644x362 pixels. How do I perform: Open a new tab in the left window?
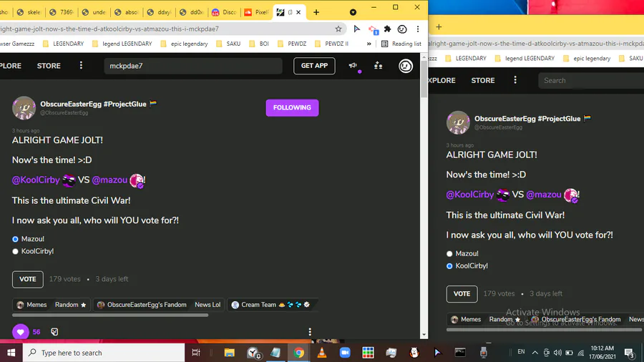click(316, 12)
